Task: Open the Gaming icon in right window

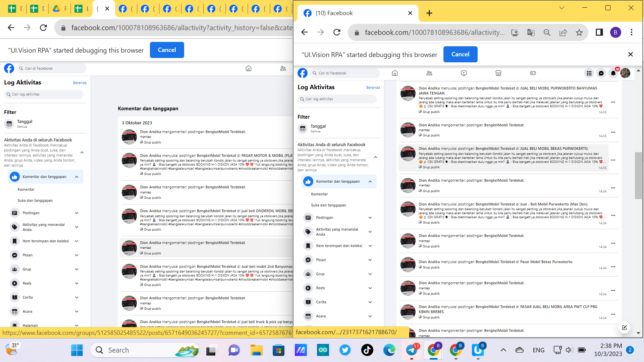Action: point(533,73)
